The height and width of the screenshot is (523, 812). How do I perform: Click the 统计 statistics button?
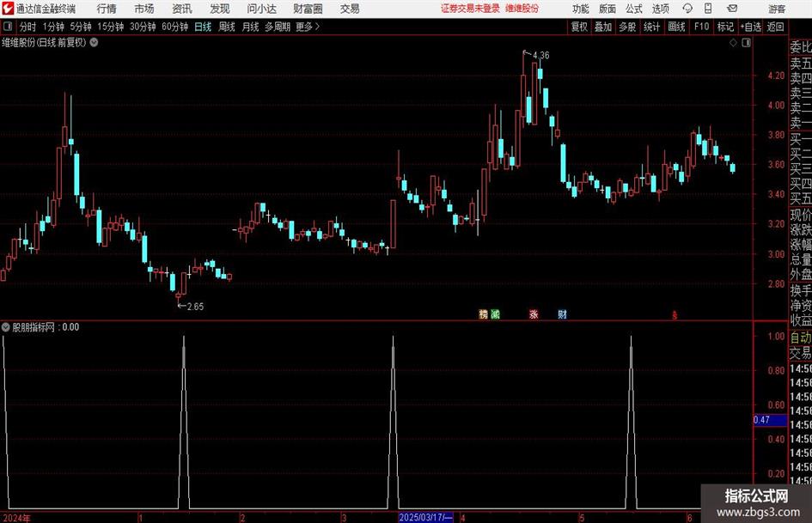click(651, 27)
